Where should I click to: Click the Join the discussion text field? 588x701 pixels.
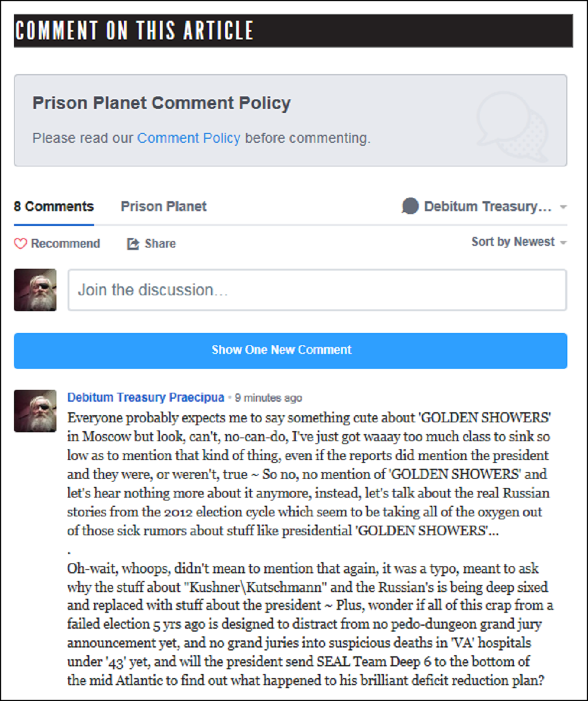[x=318, y=290]
